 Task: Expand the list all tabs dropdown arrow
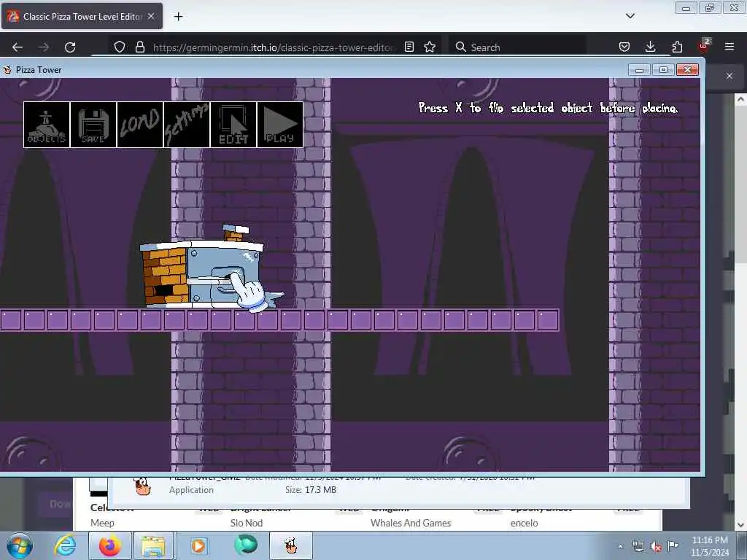[630, 16]
